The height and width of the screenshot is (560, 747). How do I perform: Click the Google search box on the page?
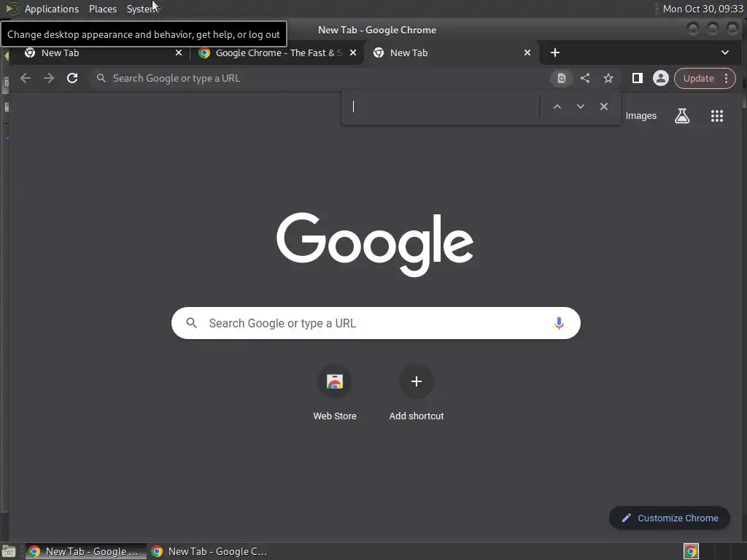[376, 323]
